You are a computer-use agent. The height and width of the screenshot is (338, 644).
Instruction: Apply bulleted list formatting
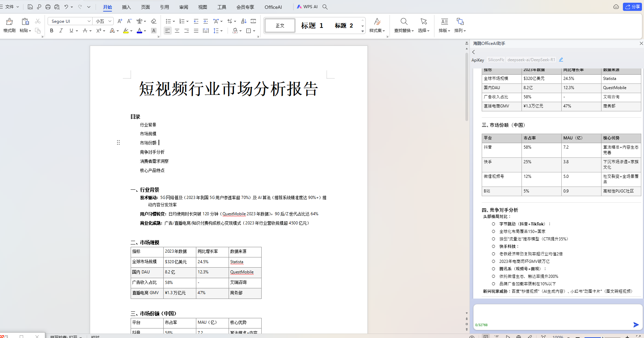[168, 21]
